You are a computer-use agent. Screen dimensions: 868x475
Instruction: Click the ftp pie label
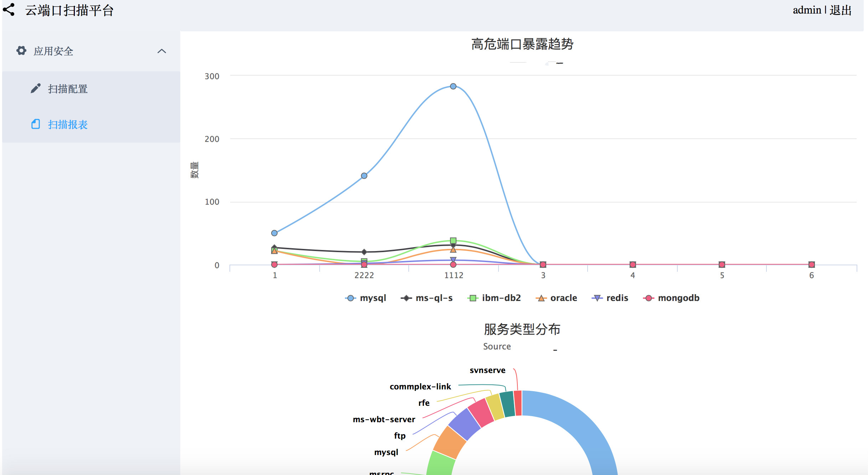(x=400, y=436)
